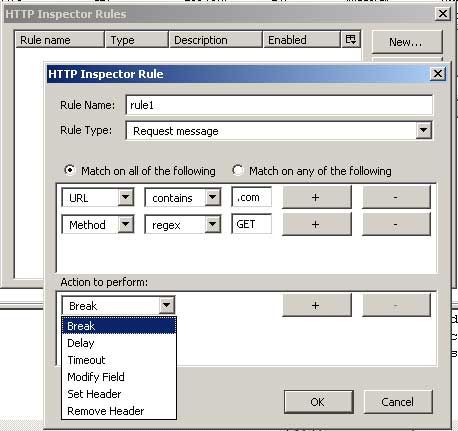Click New... in HTTP Inspector Rules window
458x431 pixels.
pos(407,42)
